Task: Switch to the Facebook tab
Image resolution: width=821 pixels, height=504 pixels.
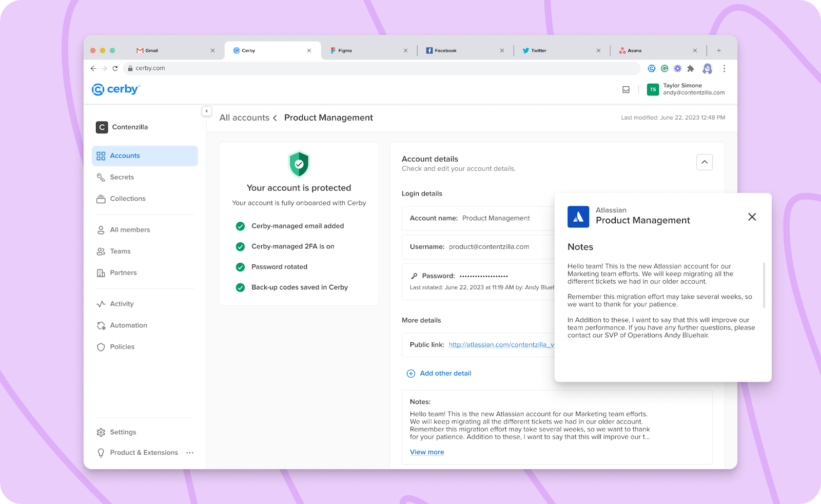Action: 465,50
